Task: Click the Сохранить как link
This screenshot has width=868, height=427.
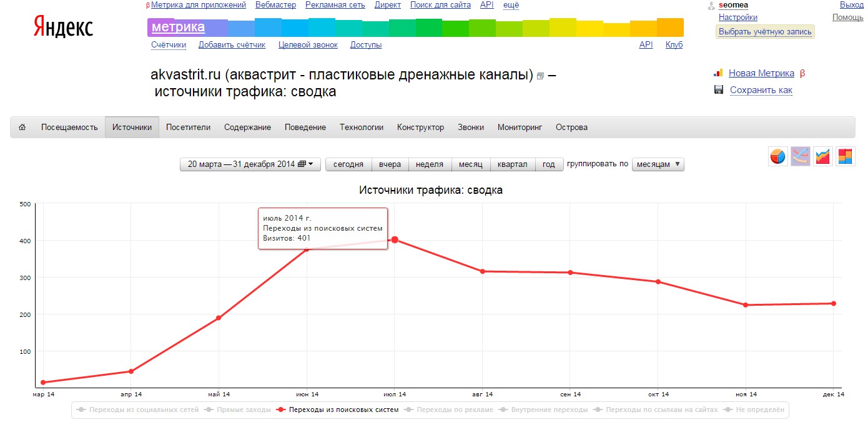Action: (761, 90)
